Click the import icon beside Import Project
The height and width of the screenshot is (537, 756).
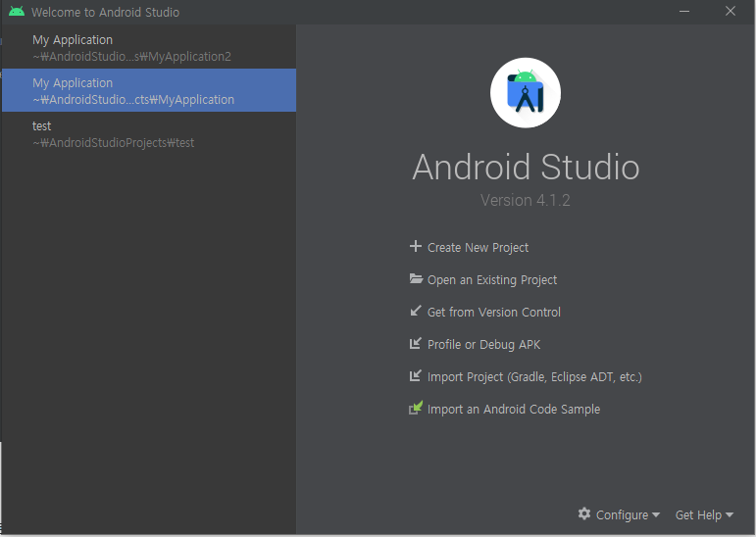coord(415,375)
